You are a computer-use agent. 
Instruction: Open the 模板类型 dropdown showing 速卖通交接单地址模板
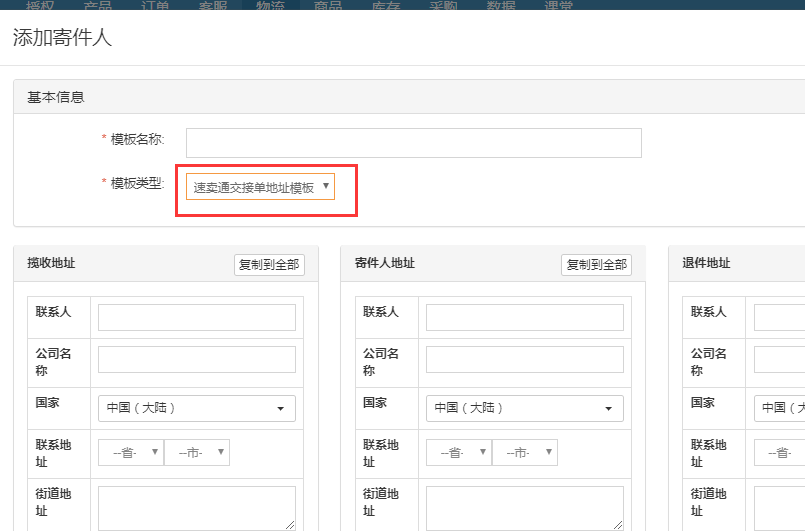(260, 187)
